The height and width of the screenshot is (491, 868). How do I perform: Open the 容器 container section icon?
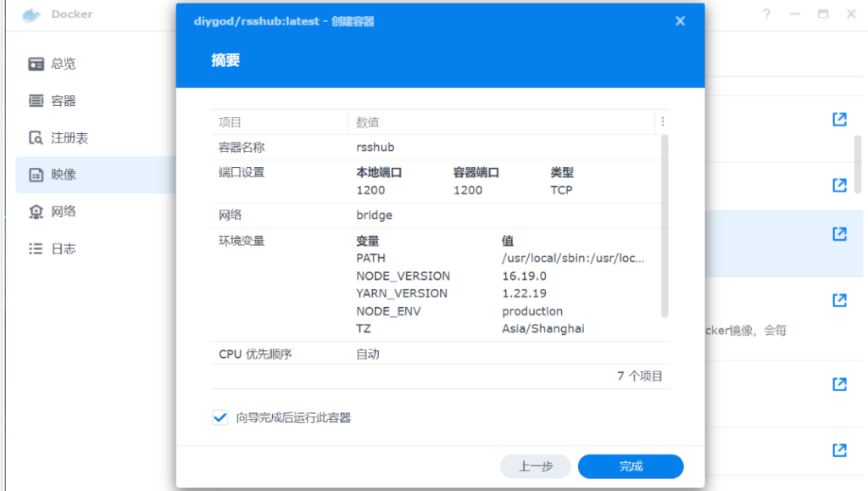(36, 101)
